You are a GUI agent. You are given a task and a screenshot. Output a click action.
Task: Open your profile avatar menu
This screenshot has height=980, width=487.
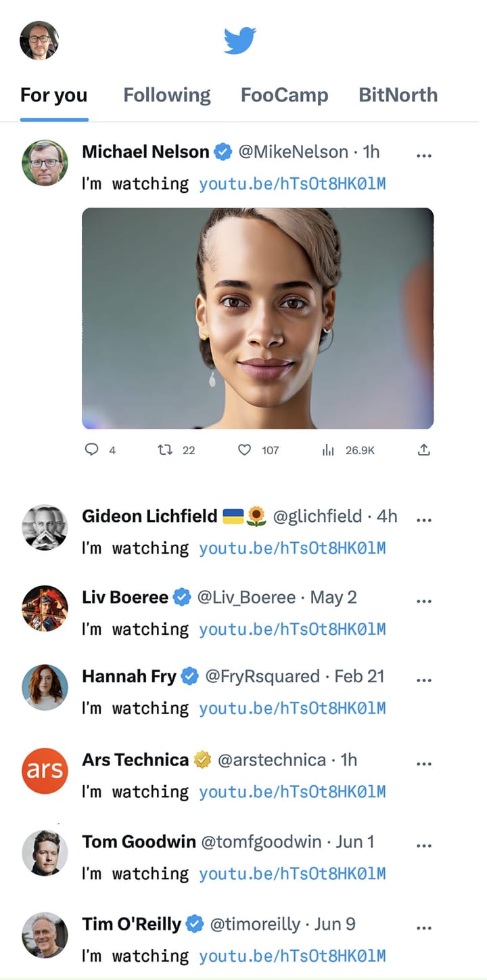39,41
